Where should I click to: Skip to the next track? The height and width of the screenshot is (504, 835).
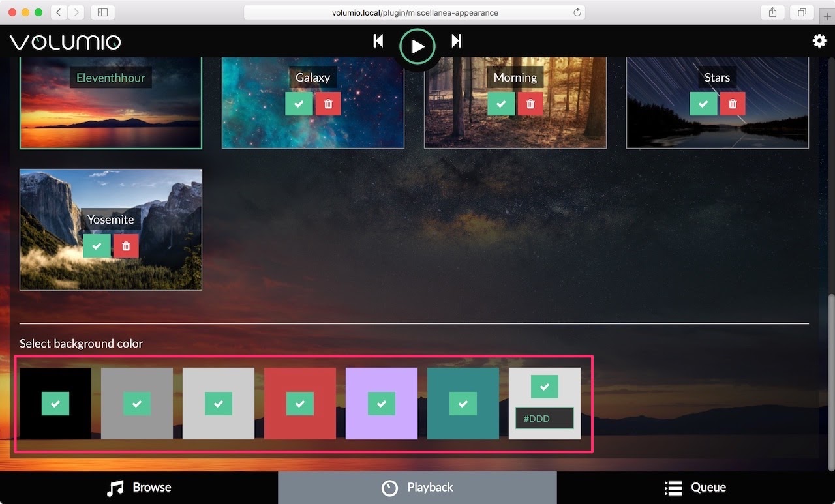tap(457, 41)
